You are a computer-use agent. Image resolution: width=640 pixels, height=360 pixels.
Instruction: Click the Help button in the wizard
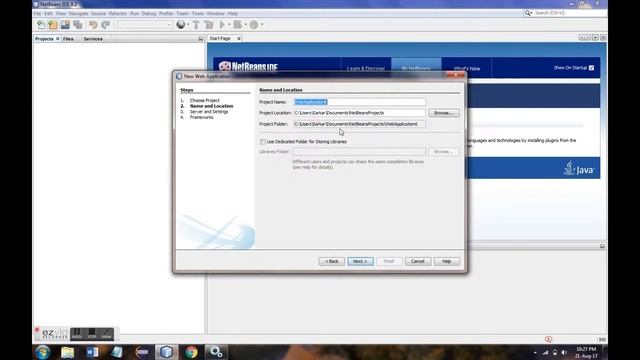(x=447, y=261)
